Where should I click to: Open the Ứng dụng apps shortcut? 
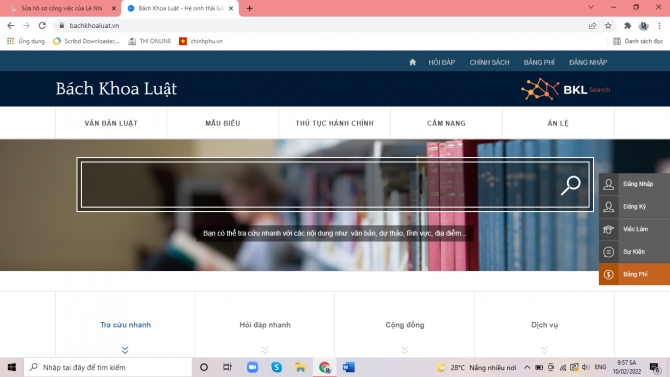pos(26,41)
